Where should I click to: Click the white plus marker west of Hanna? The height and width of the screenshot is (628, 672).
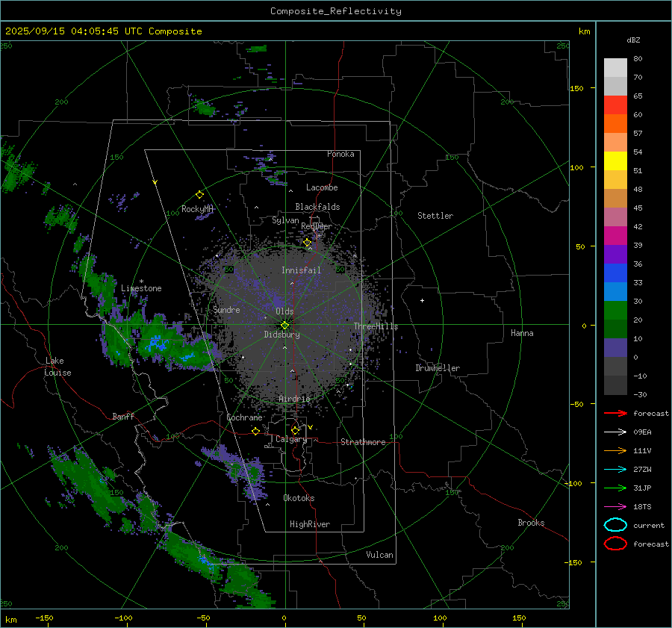click(x=422, y=300)
